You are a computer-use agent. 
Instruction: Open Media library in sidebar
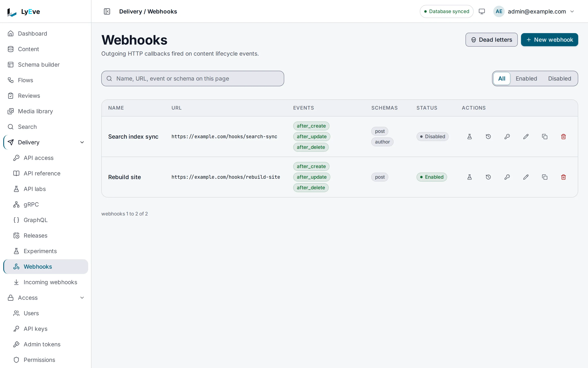[46, 111]
